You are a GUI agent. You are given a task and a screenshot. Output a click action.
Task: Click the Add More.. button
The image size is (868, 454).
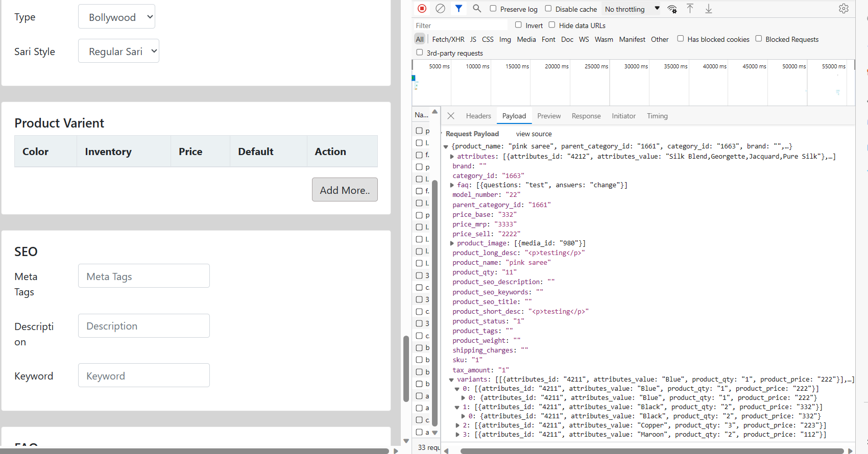pos(345,189)
